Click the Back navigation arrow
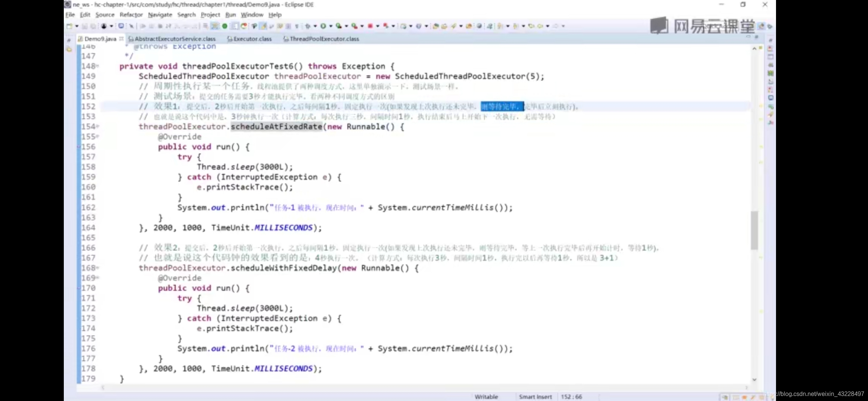 pos(540,26)
